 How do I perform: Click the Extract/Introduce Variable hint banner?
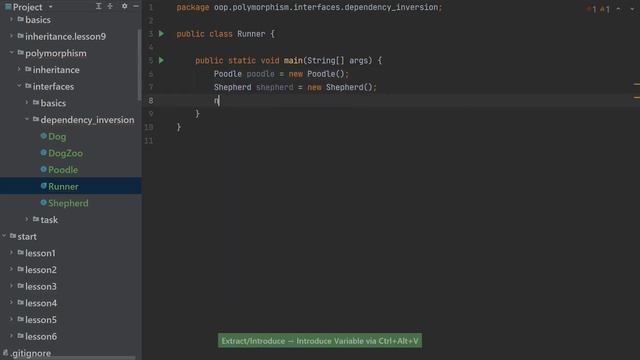tap(320, 341)
